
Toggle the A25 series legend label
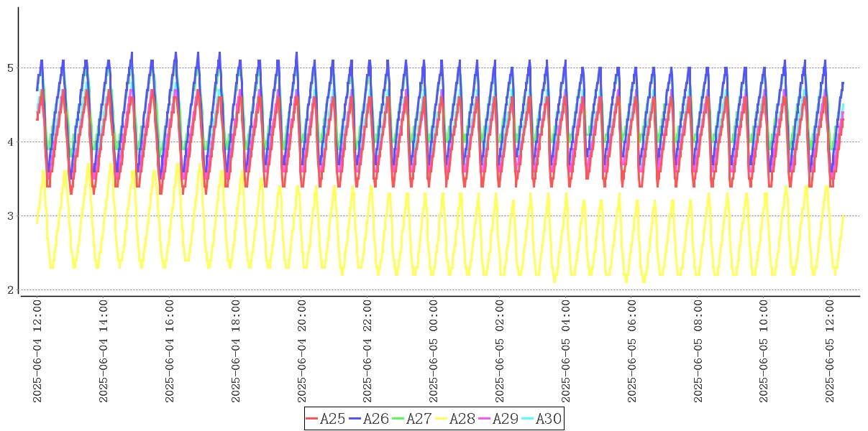point(332,419)
